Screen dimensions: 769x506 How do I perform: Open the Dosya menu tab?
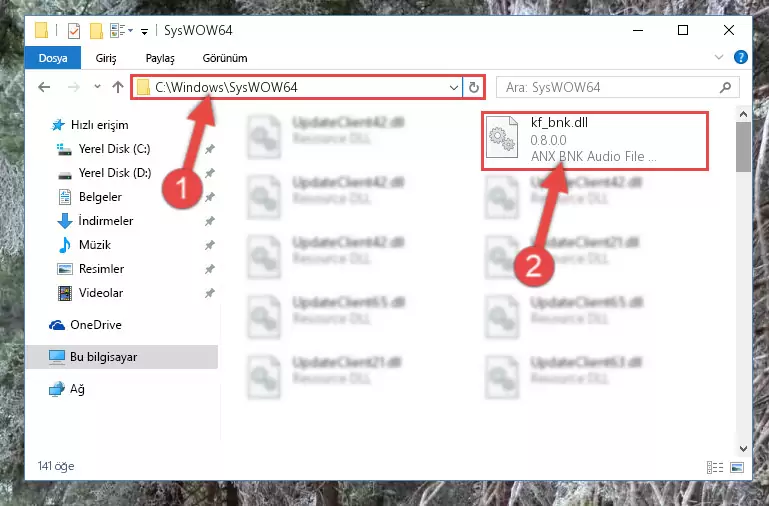pyautogui.click(x=53, y=58)
